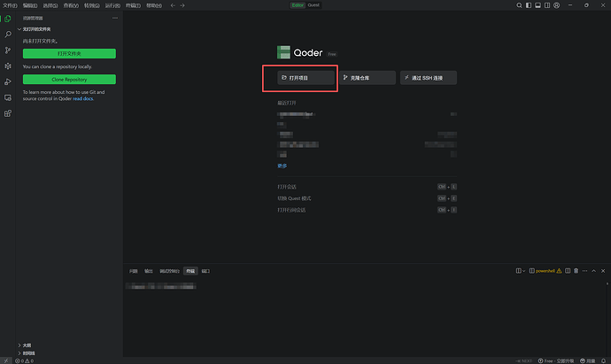
Task: Open the Run and Debug view
Action: tap(8, 81)
